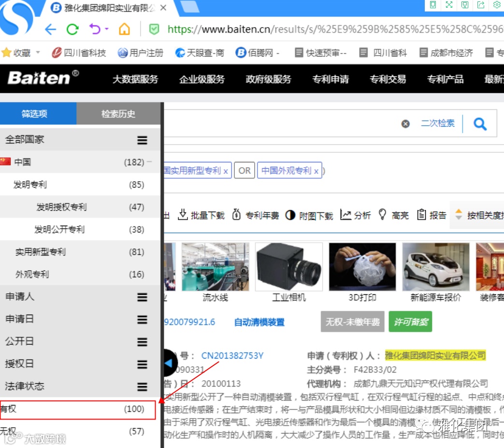Screen dimensions: 504x448
Task: Open the 自动清模装置 patent title
Action: (259, 322)
